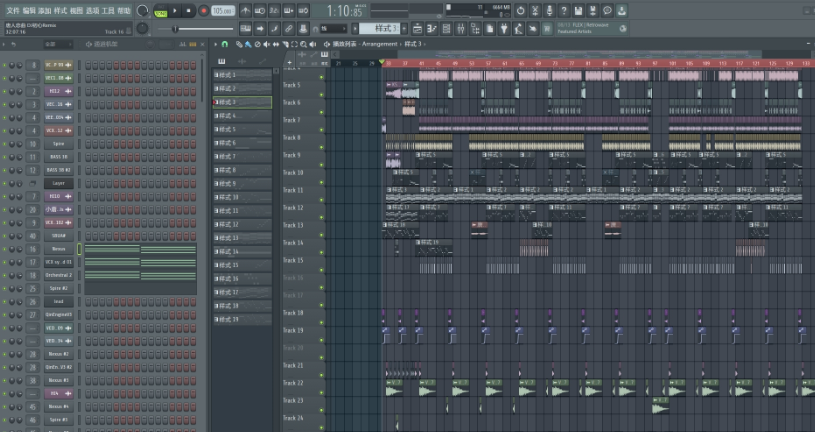Open the global snap dropdown
Viewport: 815px width, 432px height.
click(333, 29)
